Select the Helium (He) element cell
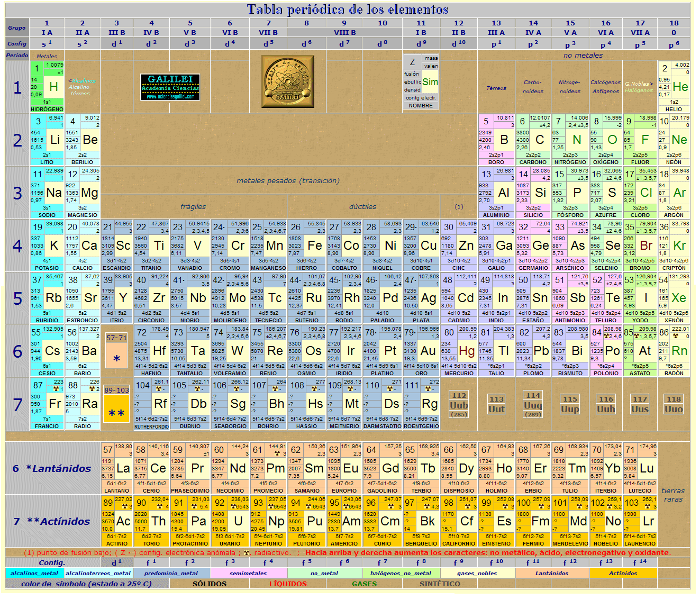The width and height of the screenshot is (700, 600). pos(674,86)
